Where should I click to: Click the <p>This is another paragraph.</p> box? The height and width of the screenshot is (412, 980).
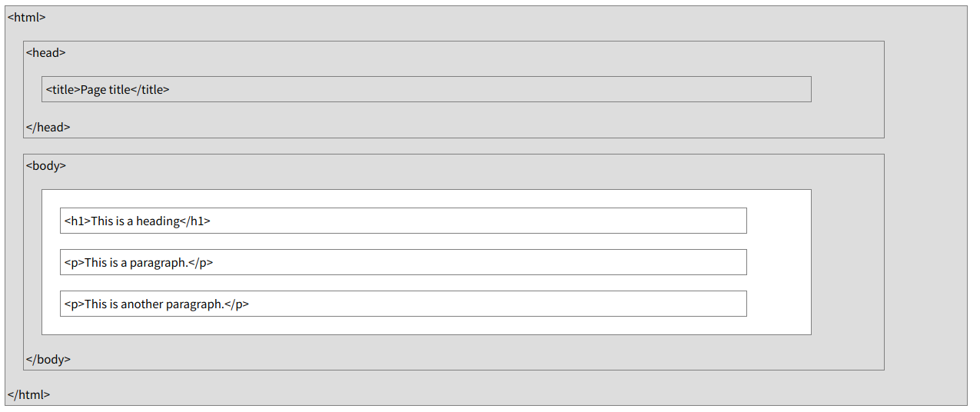pyautogui.click(x=404, y=304)
